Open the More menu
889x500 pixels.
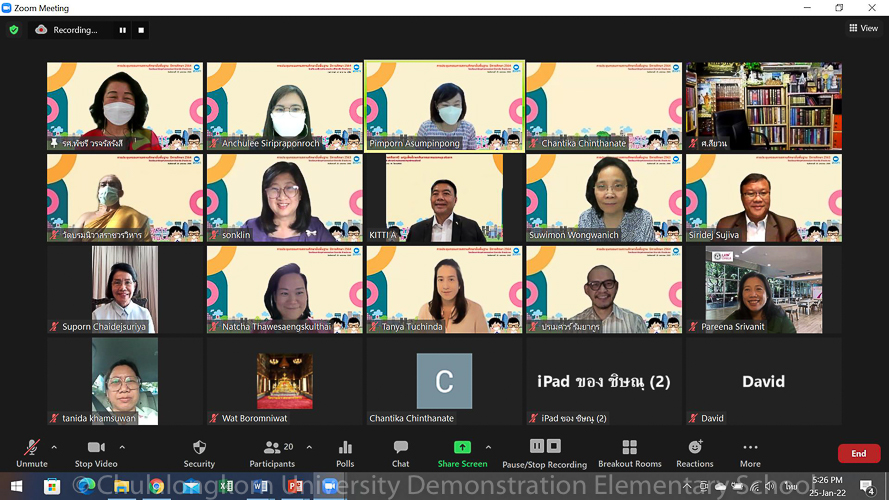pos(750,452)
